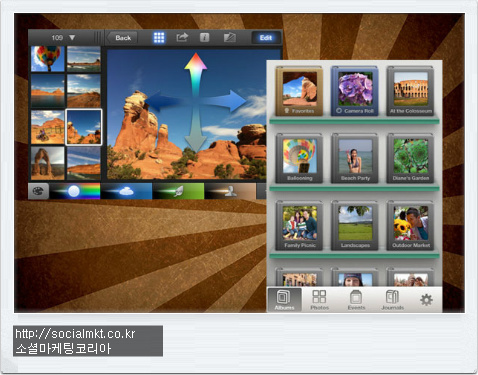Toggle the thumbnail grid view icon

coord(159,37)
